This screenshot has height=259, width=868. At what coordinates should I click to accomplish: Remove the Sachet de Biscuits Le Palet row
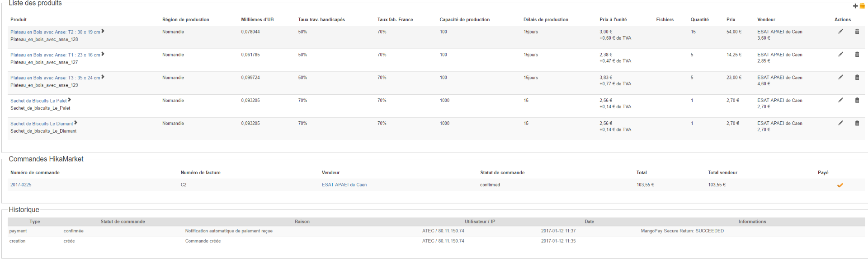[x=857, y=100]
